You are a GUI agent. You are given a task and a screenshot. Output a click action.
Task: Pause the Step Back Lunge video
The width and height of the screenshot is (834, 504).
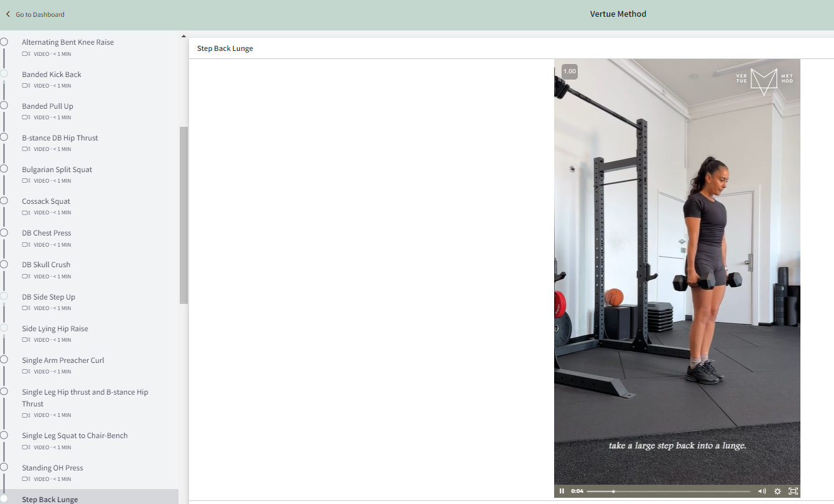click(x=562, y=491)
